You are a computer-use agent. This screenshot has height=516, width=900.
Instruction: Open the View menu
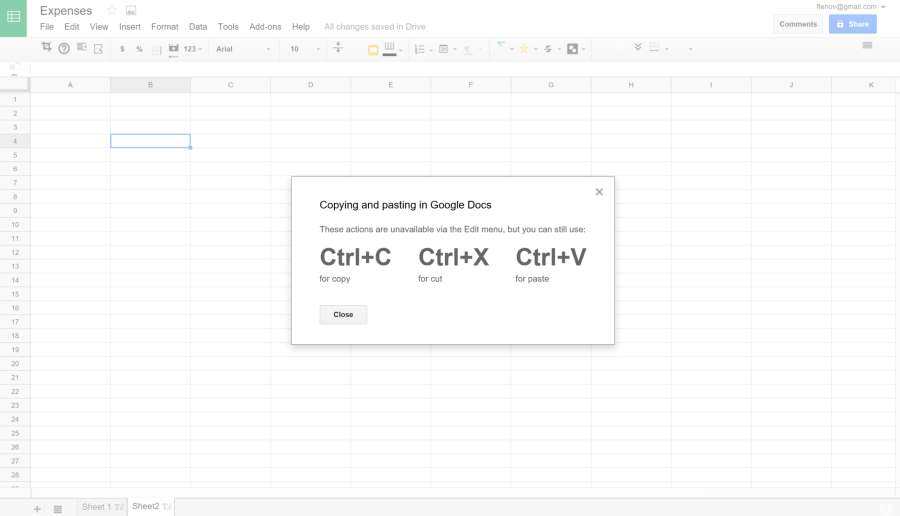click(99, 27)
